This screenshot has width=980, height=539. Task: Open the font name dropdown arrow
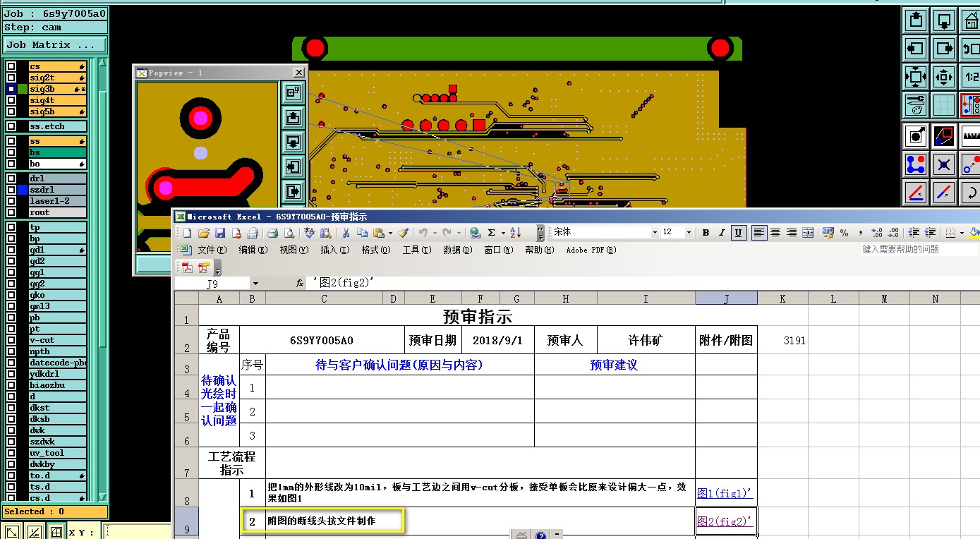(655, 232)
